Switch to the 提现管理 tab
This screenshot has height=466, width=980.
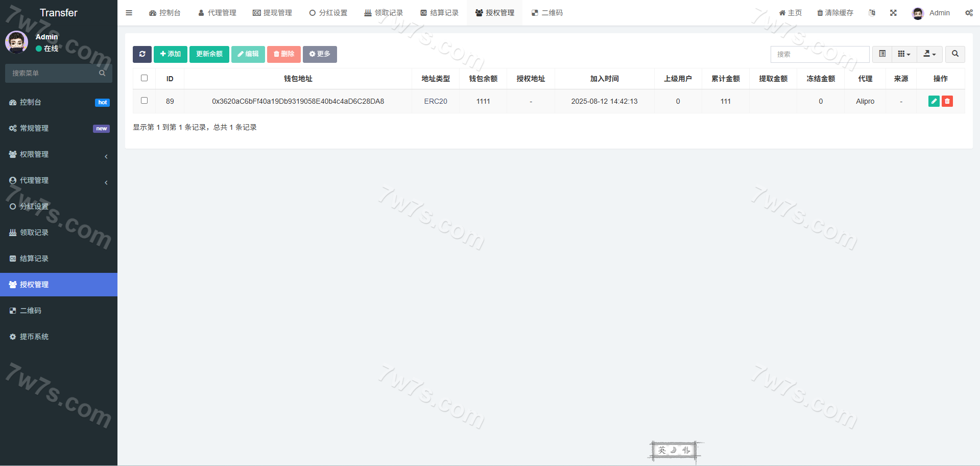pos(272,13)
